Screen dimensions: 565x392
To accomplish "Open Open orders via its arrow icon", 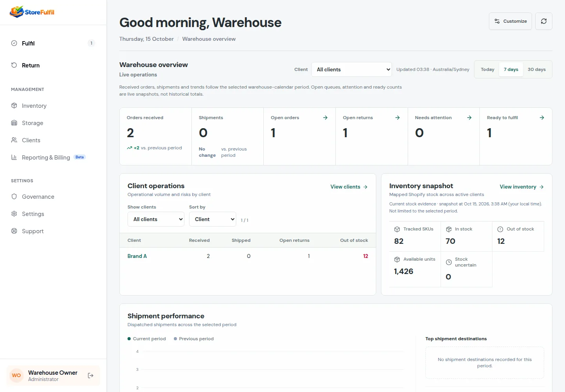I will (x=325, y=118).
